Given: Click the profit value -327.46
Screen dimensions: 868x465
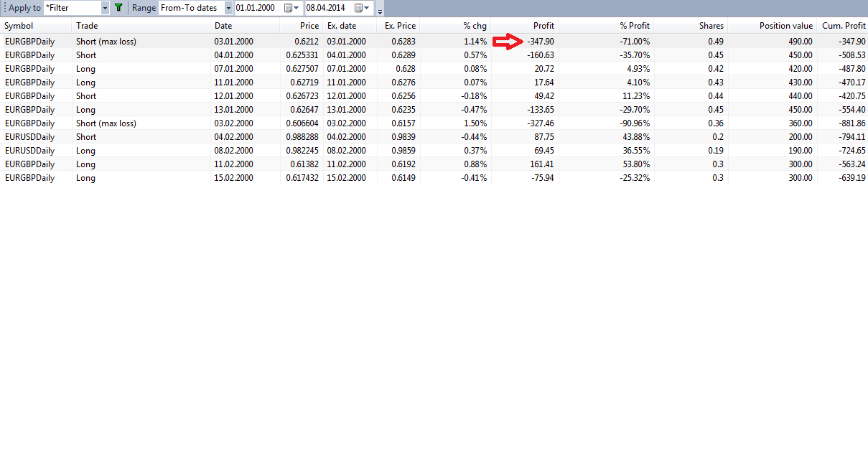Looking at the screenshot, I should tap(540, 123).
